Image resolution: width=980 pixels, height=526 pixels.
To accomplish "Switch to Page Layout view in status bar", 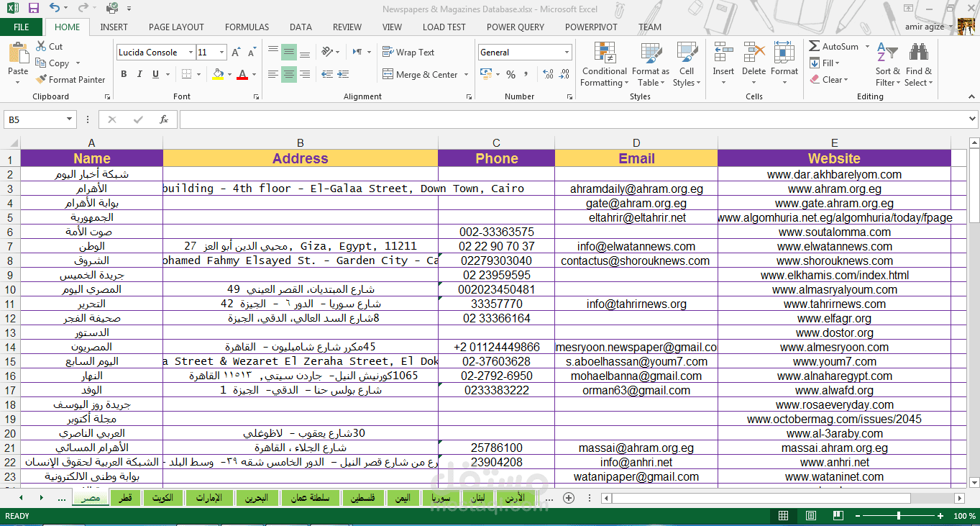I will [x=810, y=516].
